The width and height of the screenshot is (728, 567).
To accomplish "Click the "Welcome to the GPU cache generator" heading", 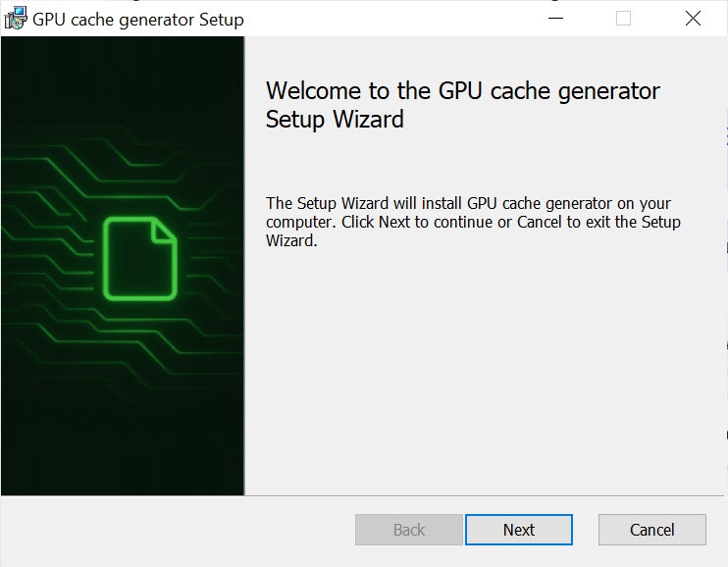I will [462, 91].
